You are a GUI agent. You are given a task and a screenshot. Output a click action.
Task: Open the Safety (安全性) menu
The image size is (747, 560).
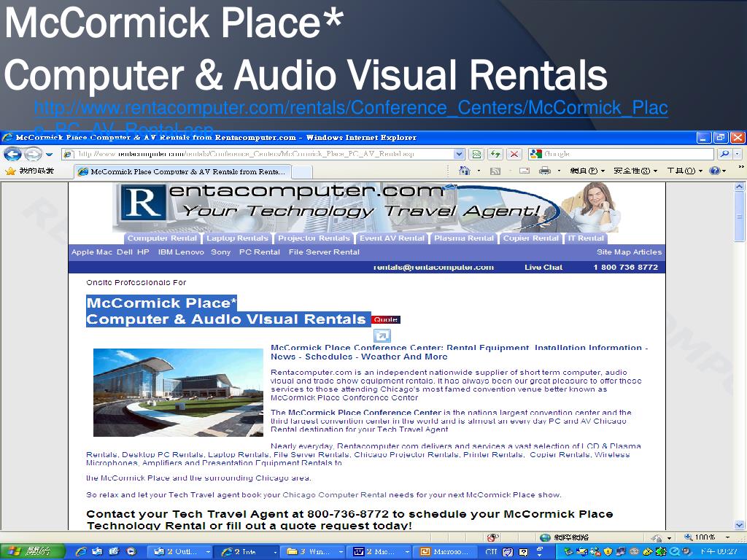(x=635, y=171)
